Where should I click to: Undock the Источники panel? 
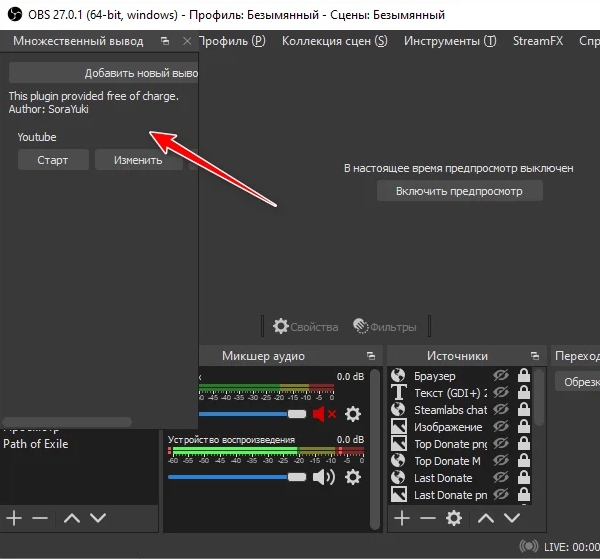(535, 356)
